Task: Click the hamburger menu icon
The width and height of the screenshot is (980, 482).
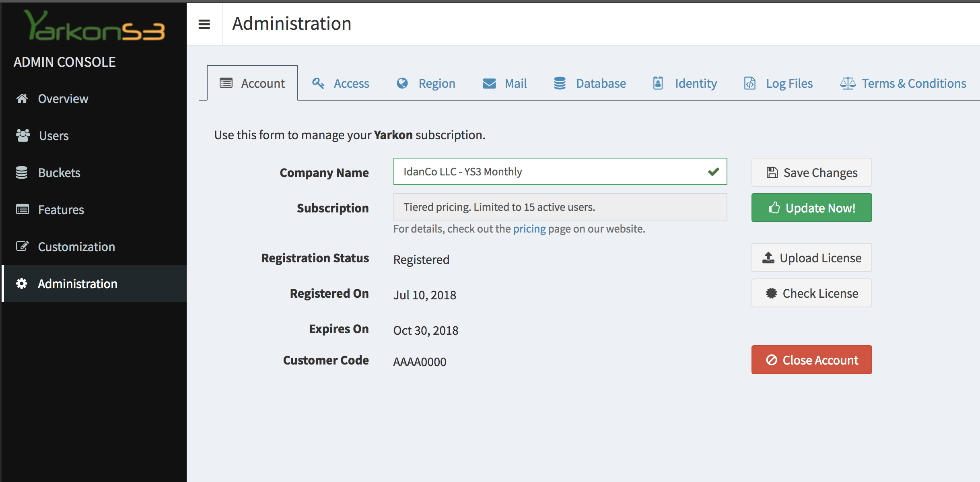Action: pos(204,24)
